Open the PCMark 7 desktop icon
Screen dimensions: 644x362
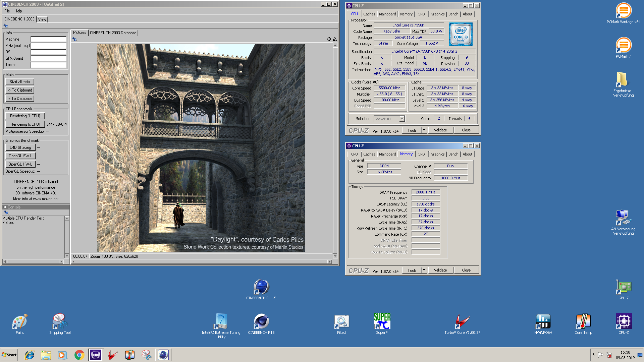click(623, 48)
